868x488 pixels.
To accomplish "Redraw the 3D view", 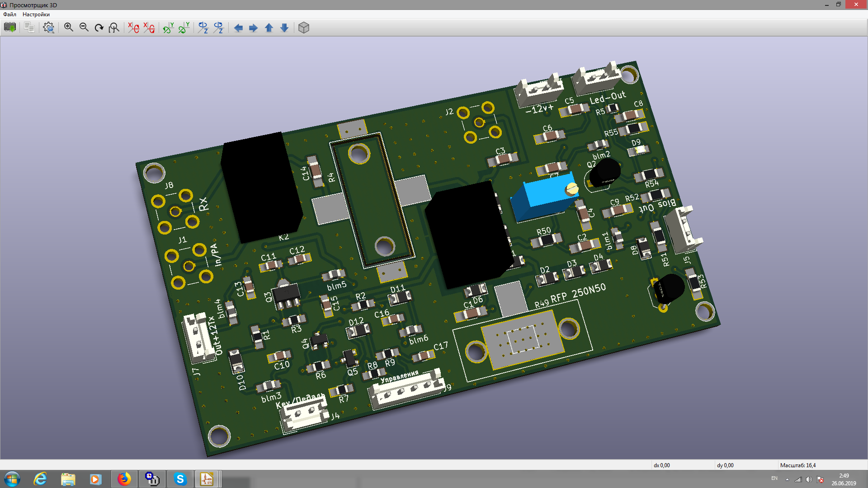I will coord(99,28).
